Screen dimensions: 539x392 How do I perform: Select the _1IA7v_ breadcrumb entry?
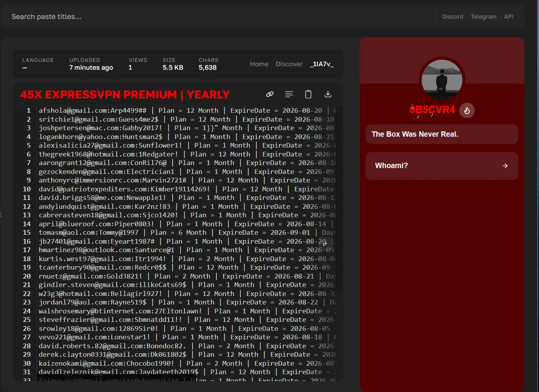point(322,64)
